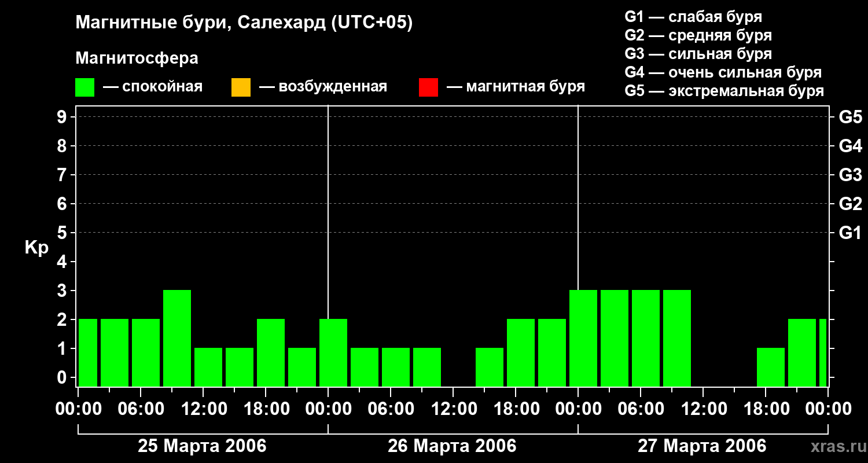Image resolution: width=868 pixels, height=463 pixels.
Task: Click the '— спокойная' legend label
Action: [x=153, y=87]
